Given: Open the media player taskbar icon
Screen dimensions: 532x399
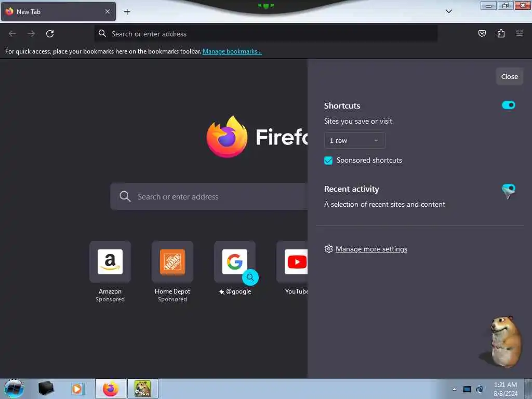Looking at the screenshot, I should [77, 389].
